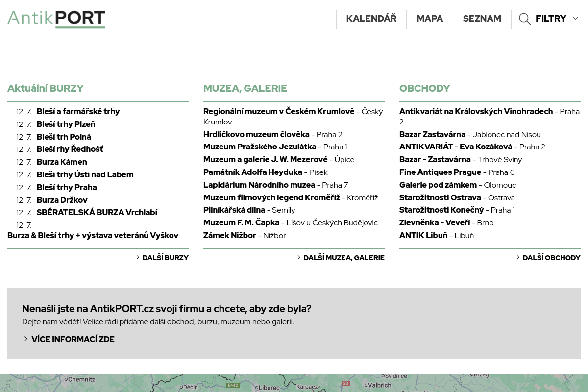The width and height of the screenshot is (588, 392).
Task: Click Chemnitz label on the map
Action: (81, 379)
